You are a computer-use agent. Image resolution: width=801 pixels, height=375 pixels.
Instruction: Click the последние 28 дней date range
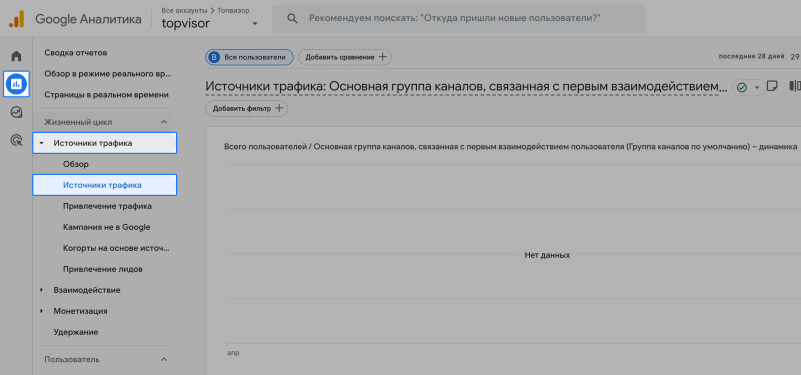click(x=751, y=56)
